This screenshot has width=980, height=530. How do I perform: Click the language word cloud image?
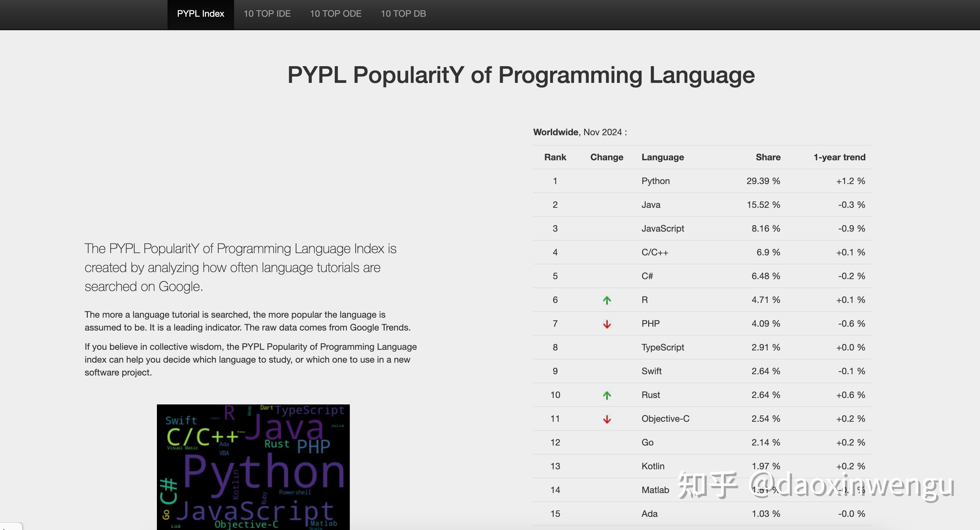[253, 467]
